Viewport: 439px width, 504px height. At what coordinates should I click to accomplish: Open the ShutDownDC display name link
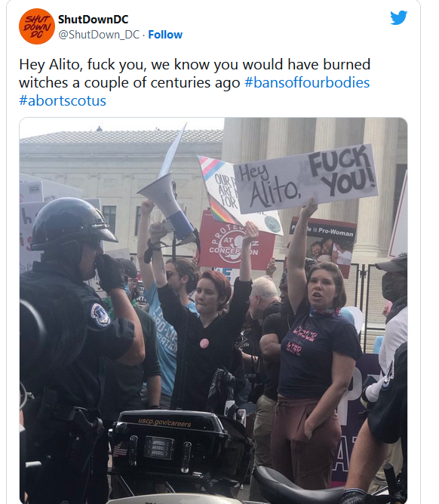coord(93,20)
